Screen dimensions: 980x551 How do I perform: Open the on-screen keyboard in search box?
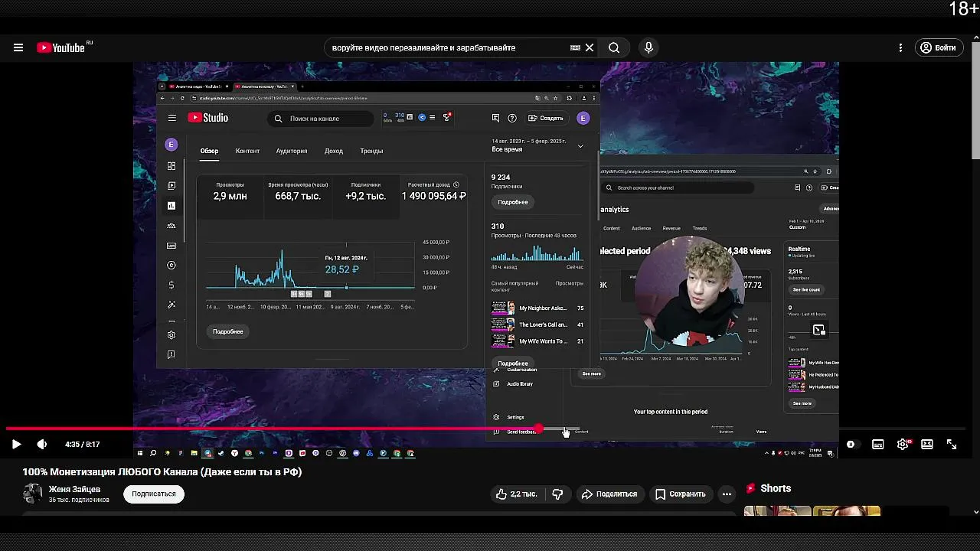(x=575, y=47)
